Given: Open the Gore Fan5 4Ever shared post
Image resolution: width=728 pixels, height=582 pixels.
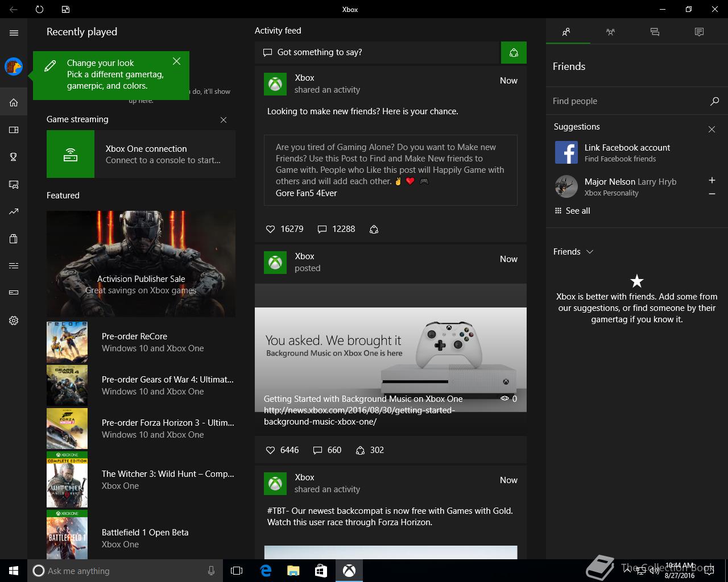Looking at the screenshot, I should (391, 170).
